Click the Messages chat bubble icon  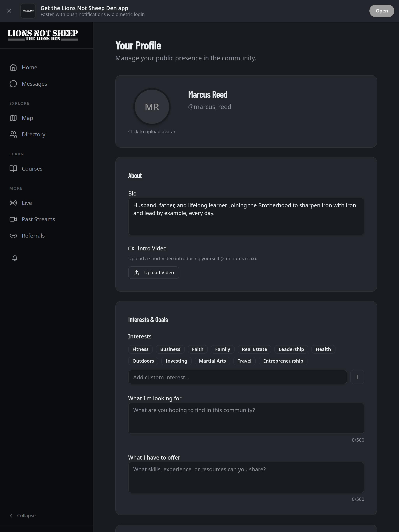pos(13,84)
